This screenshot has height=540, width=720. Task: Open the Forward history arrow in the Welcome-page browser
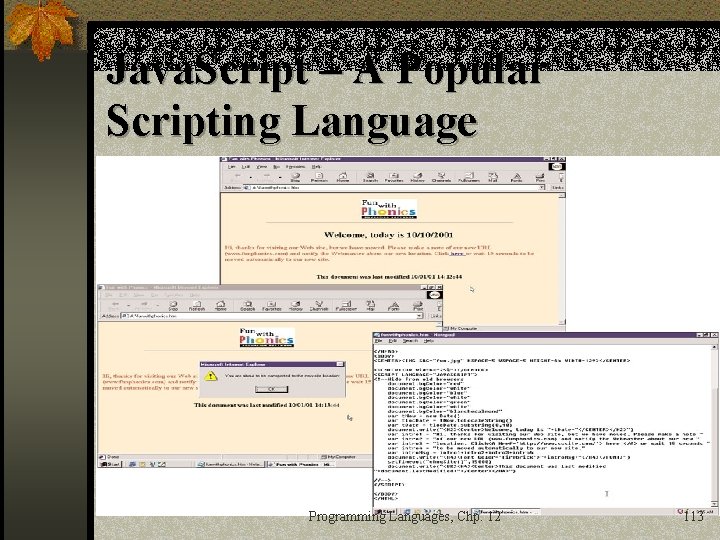280,177
